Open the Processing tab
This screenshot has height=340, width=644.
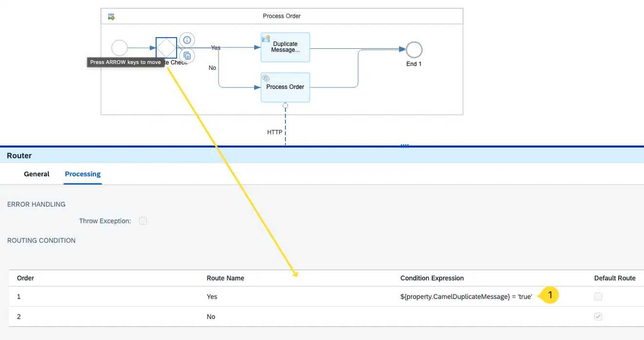pos(82,174)
